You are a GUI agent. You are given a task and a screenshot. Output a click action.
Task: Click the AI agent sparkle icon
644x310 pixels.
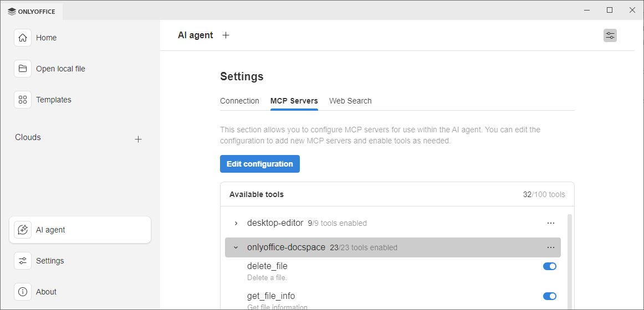23,230
